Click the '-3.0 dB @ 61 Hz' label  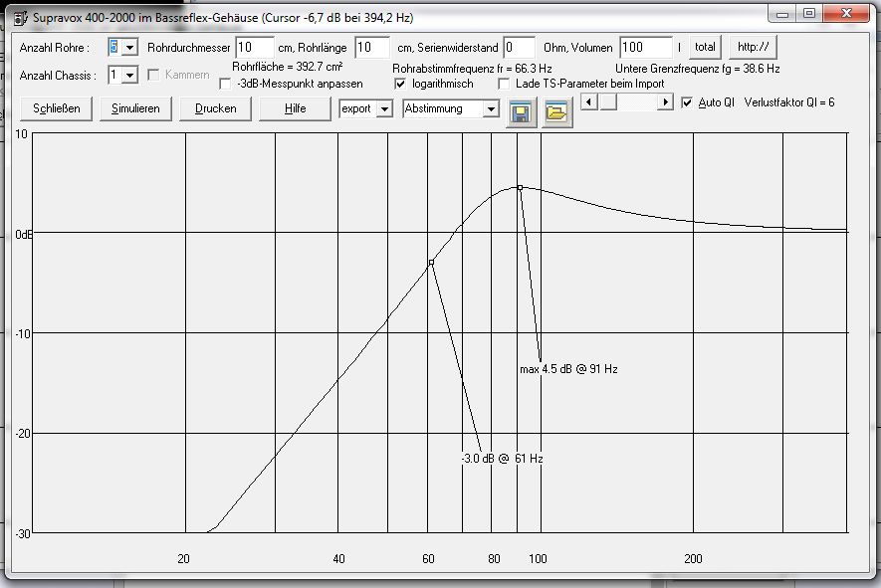503,459
